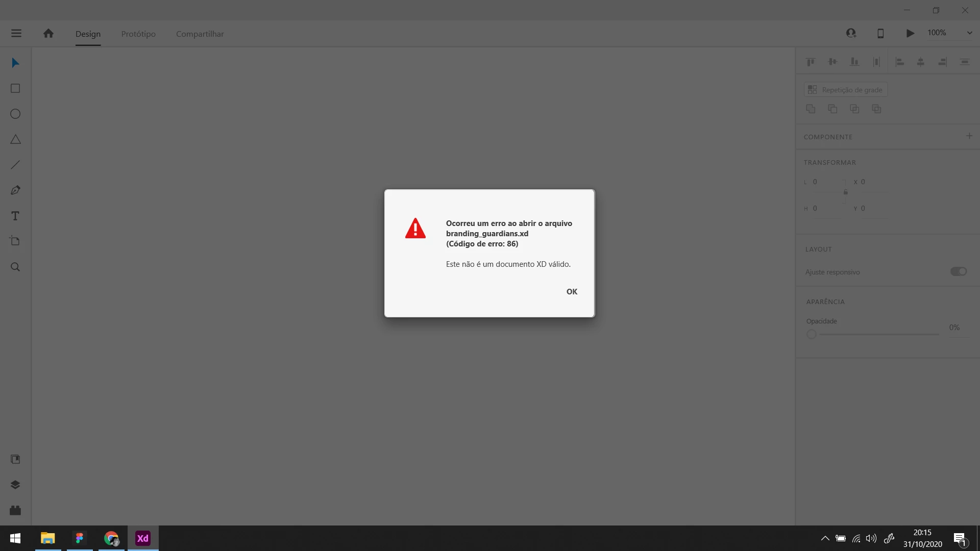The width and height of the screenshot is (980, 551).
Task: Open the hamburger main menu
Action: click(16, 34)
